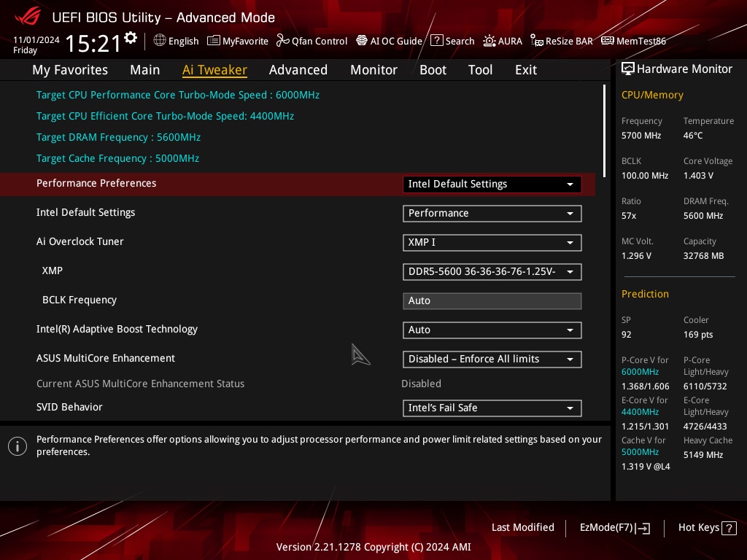
Task: Expand Ai Overclock Tuner dropdown
Action: (x=492, y=242)
